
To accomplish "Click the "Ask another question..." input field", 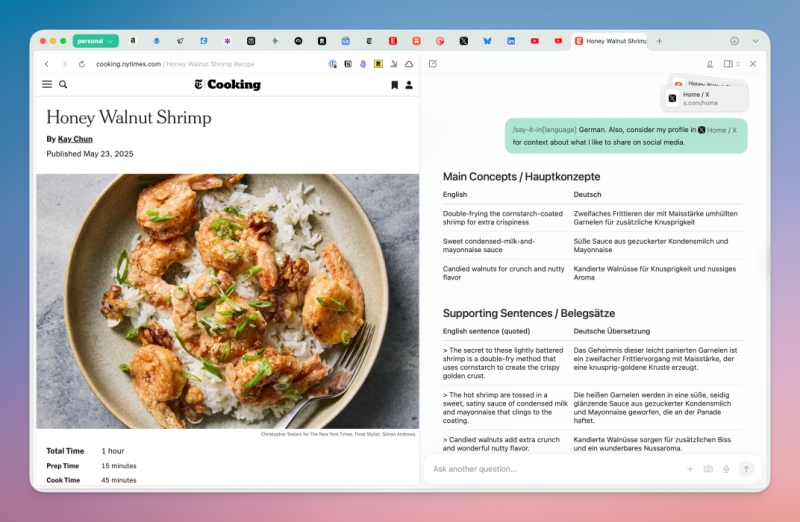I will (x=554, y=469).
